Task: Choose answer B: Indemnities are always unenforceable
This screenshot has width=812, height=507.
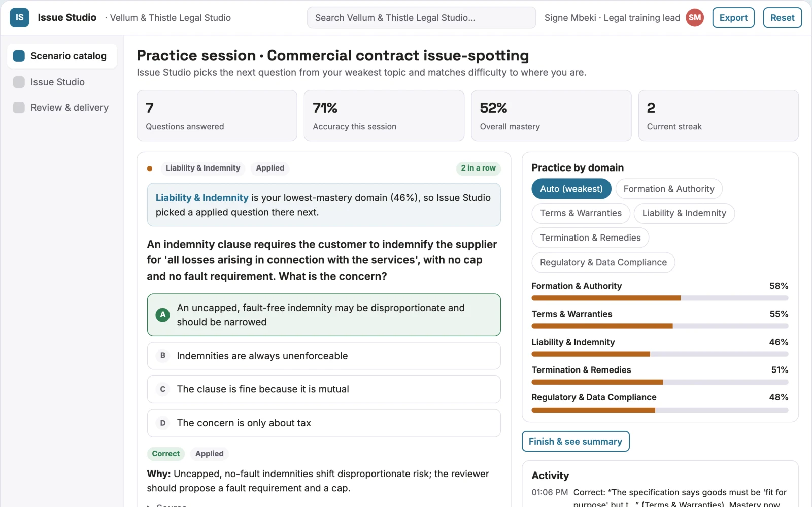Action: point(324,356)
